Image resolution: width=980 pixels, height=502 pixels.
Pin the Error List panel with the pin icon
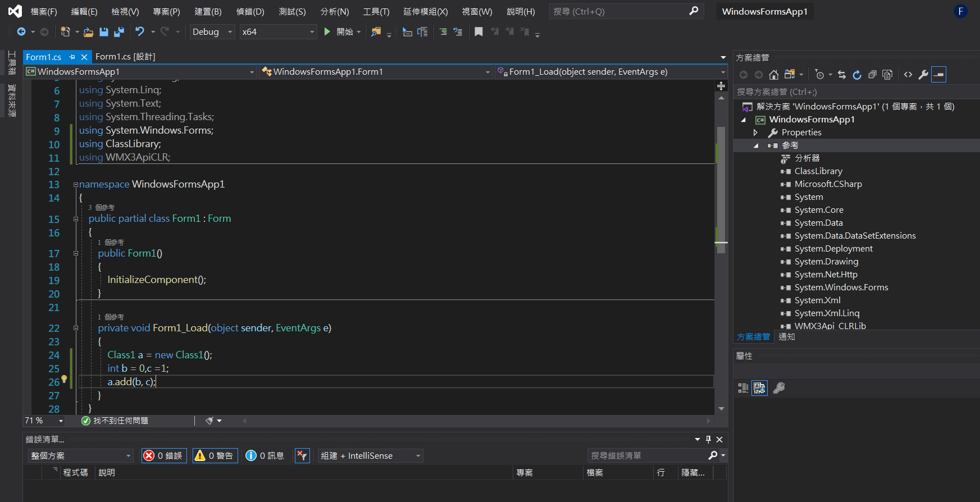(x=708, y=440)
